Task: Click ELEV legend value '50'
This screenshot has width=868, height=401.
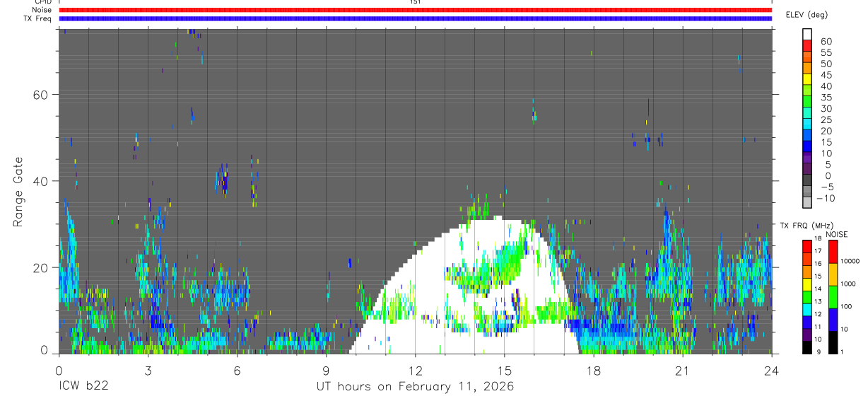Action: 826,64
